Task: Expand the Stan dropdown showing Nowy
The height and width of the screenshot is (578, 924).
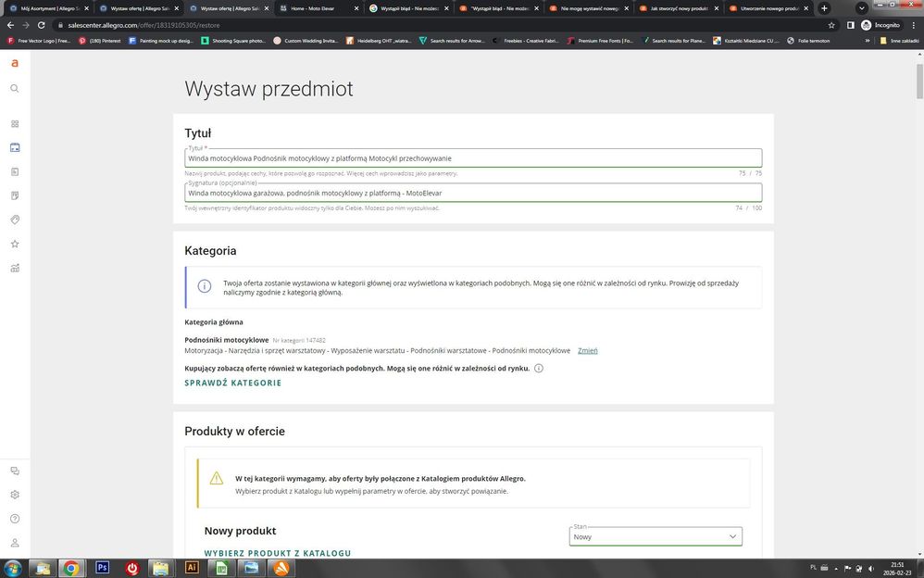Action: point(656,536)
